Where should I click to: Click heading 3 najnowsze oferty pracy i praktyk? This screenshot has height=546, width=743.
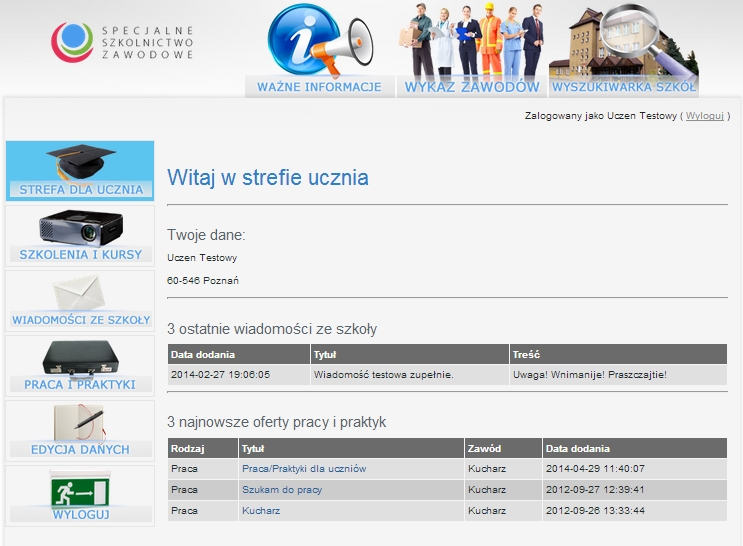[276, 422]
